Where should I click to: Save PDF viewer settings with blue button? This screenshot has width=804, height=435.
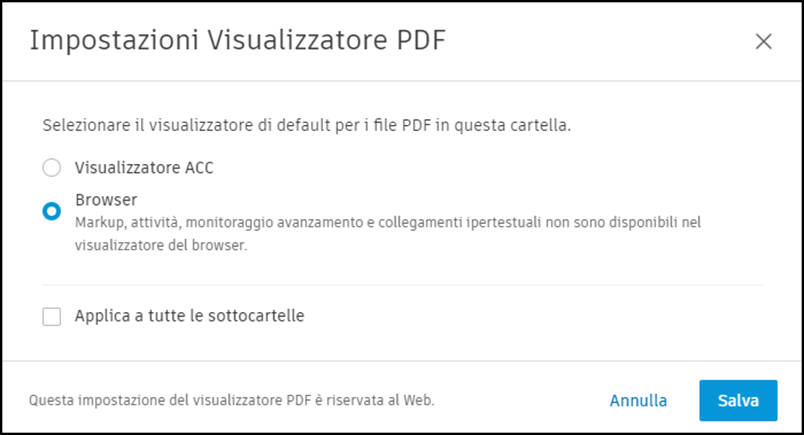(738, 400)
